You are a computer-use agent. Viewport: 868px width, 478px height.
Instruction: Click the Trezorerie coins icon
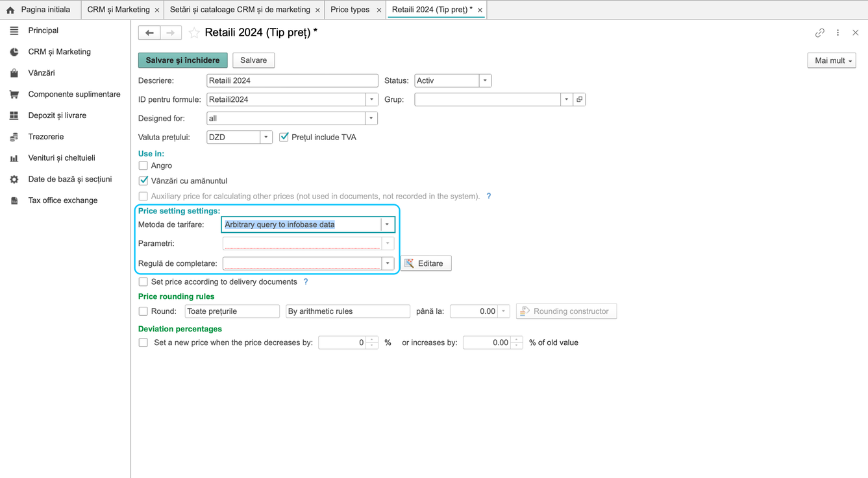[x=14, y=137]
